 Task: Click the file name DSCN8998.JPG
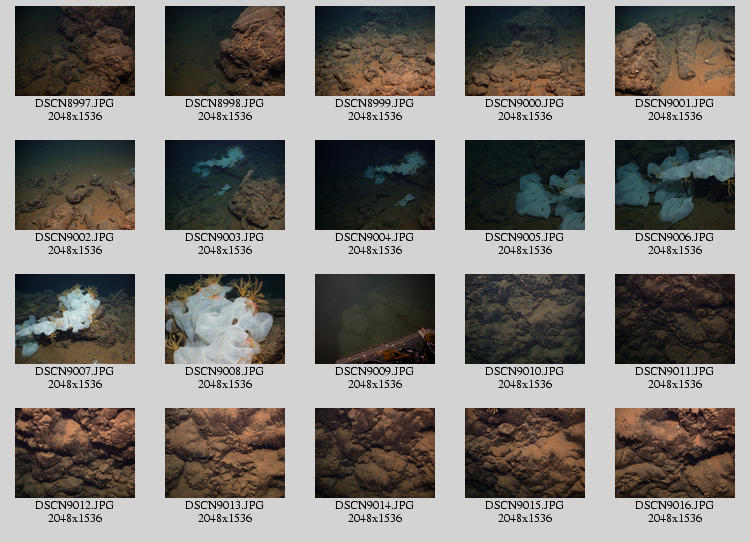(x=225, y=103)
